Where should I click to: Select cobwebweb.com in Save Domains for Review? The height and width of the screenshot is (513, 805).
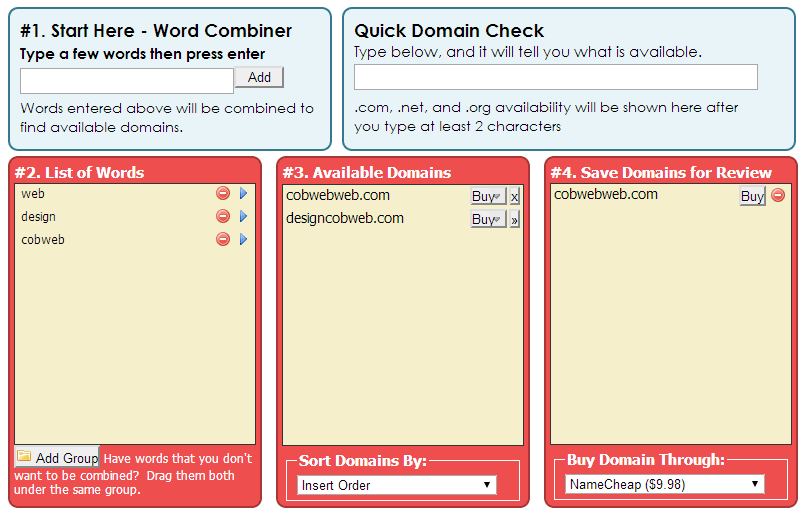coord(606,194)
